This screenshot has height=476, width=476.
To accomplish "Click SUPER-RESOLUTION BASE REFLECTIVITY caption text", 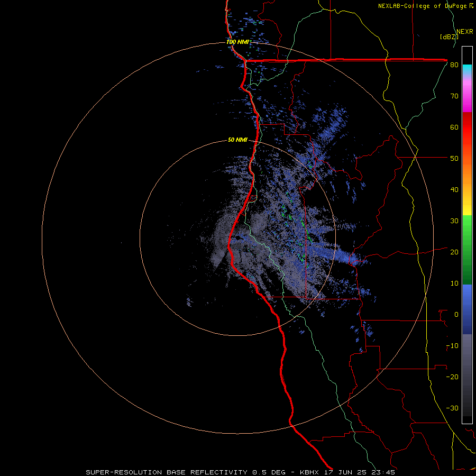I will (x=167, y=472).
